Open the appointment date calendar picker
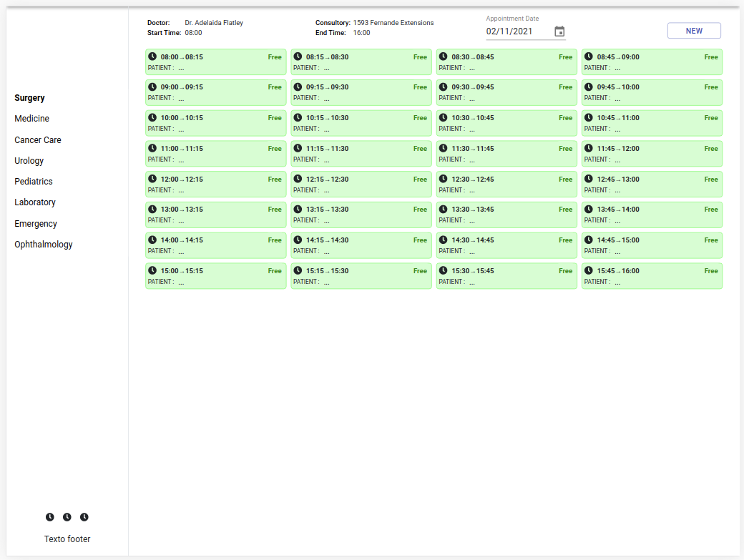 pos(559,31)
